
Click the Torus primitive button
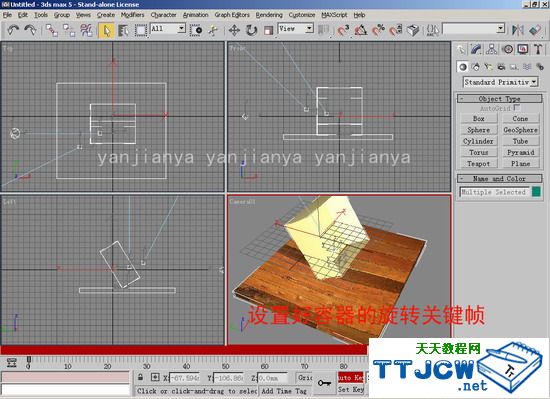tap(478, 153)
